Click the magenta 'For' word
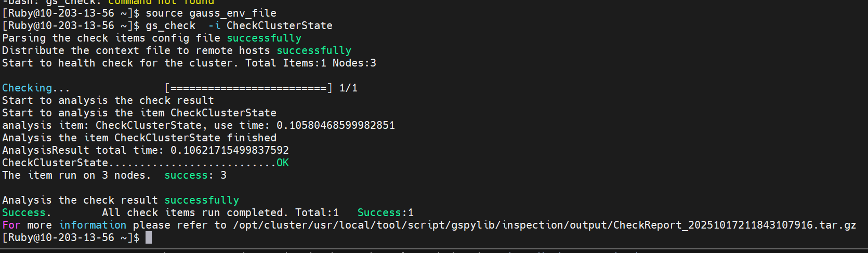The width and height of the screenshot is (868, 253). tap(11, 225)
